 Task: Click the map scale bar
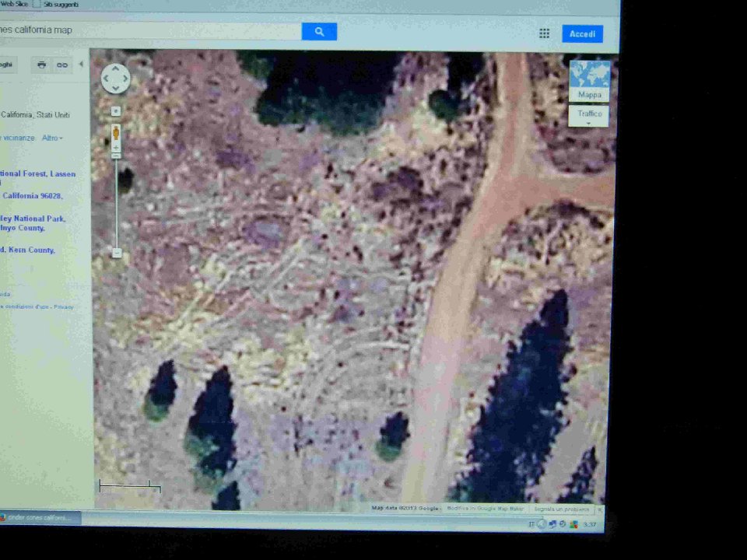[x=130, y=486]
